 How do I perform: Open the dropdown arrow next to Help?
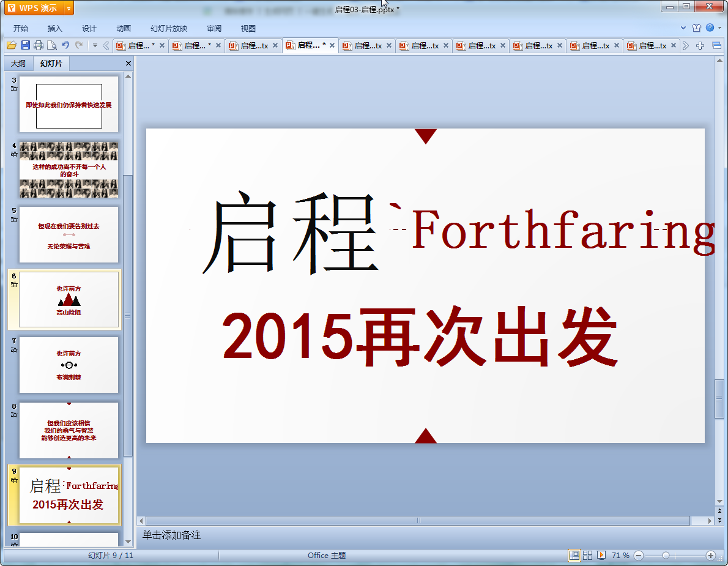719,28
